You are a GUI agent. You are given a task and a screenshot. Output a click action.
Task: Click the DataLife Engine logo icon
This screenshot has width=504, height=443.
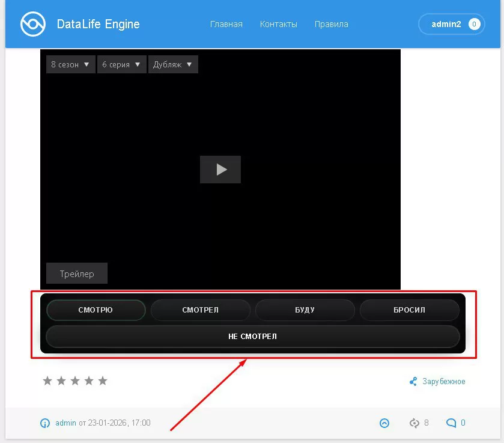point(32,25)
